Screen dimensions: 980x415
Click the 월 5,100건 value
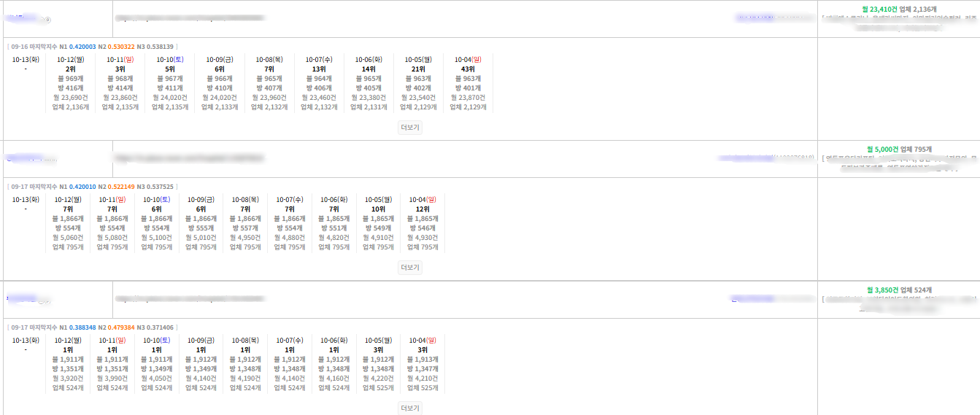tap(157, 238)
